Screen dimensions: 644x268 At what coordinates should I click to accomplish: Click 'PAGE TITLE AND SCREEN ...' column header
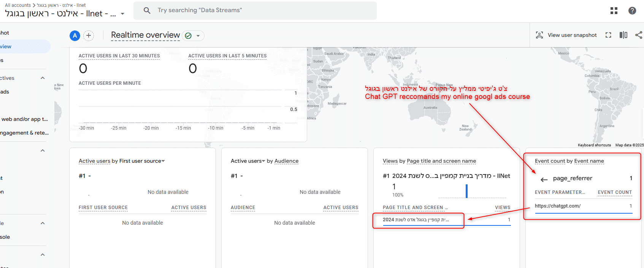click(415, 208)
